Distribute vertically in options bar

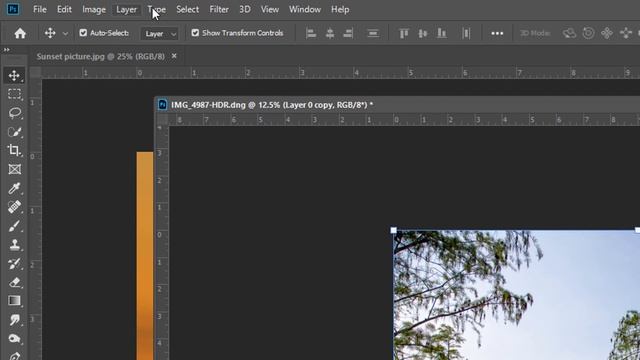(373, 33)
